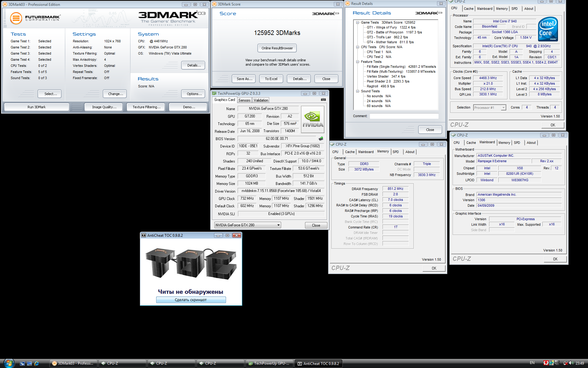Click the Intel Core i7 logo in CPU-Z
Viewport: 588px width, 368px height.
point(548,29)
